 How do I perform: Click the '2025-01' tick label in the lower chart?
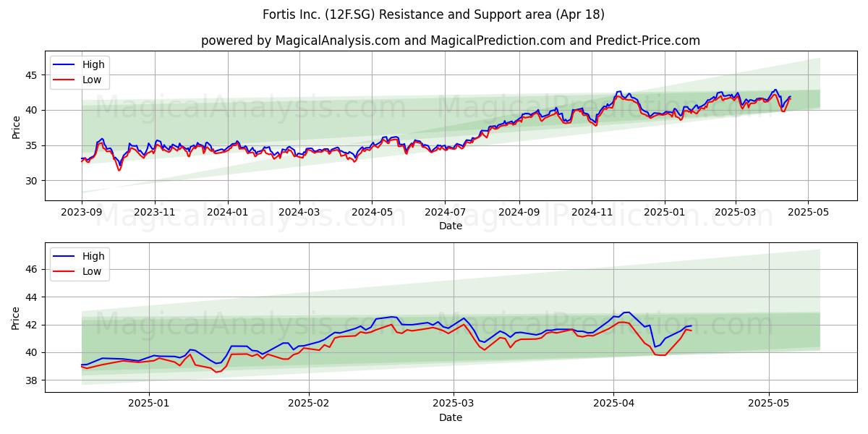click(x=149, y=404)
